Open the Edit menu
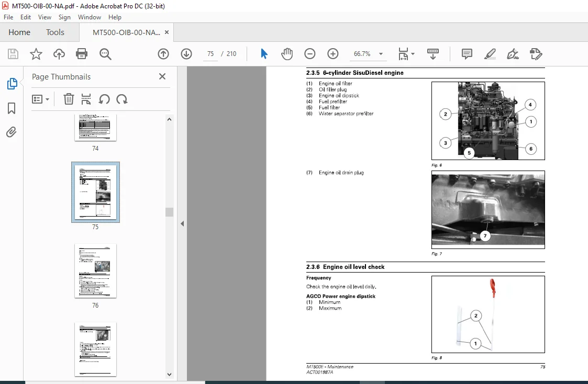This screenshot has height=384, width=588. pyautogui.click(x=26, y=17)
